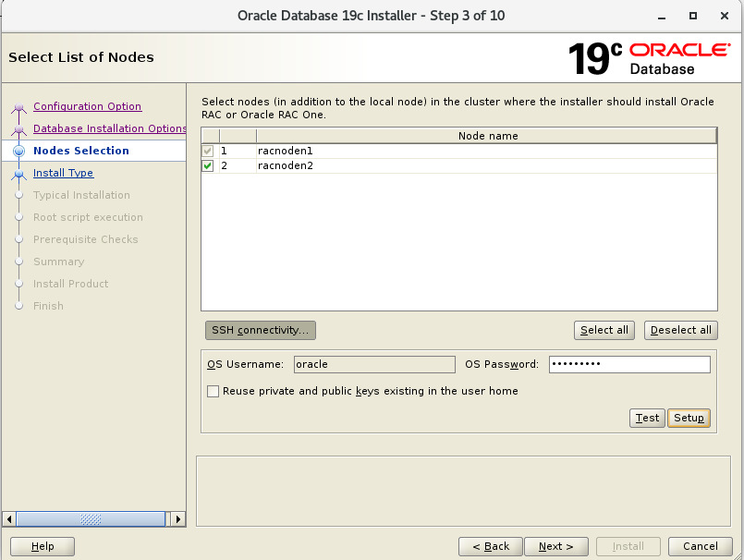Screen dimensions: 744x560
Task: Click the Prerequisite Checks step label
Action: point(85,239)
